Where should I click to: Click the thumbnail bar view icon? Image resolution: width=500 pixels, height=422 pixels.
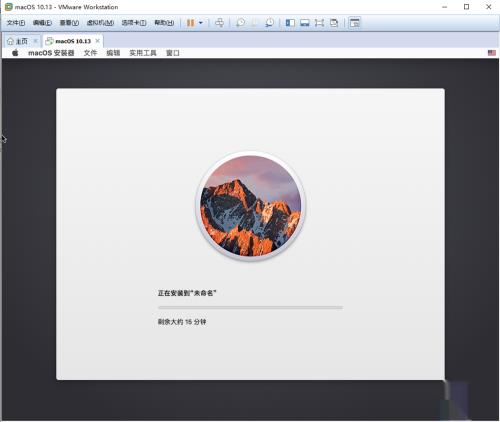pyautogui.click(x=305, y=23)
